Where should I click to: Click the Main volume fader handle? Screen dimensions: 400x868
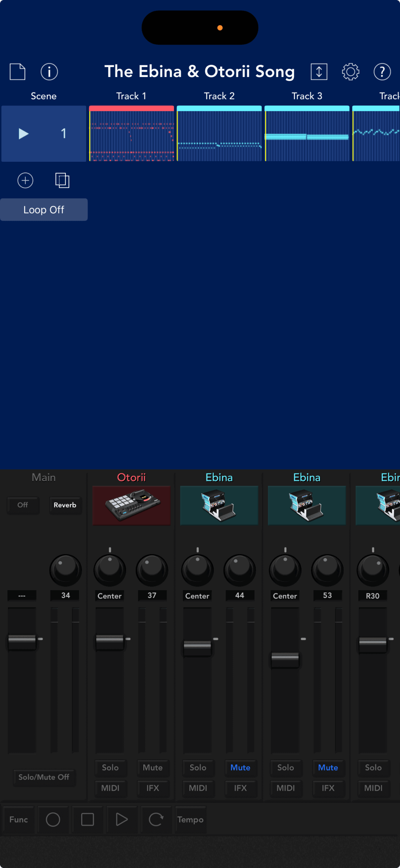[22, 639]
